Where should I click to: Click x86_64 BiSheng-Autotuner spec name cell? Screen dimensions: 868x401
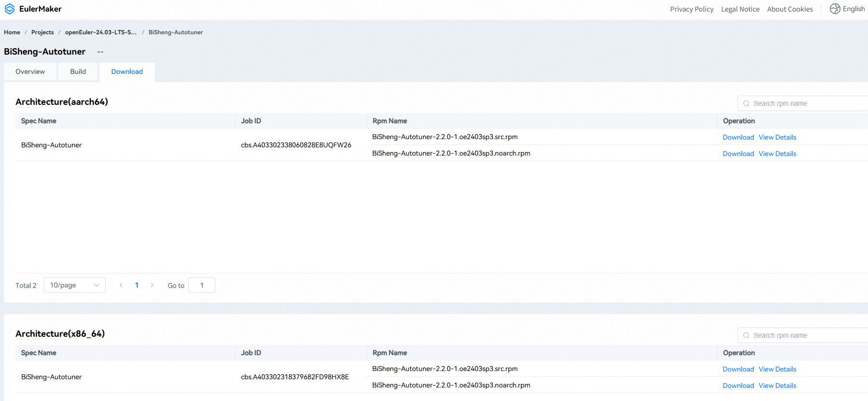click(51, 377)
